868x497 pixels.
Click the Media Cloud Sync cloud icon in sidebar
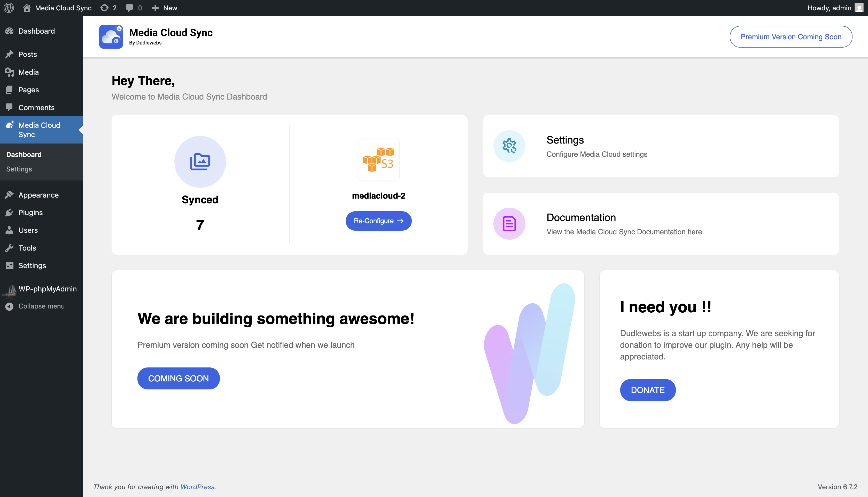10,125
